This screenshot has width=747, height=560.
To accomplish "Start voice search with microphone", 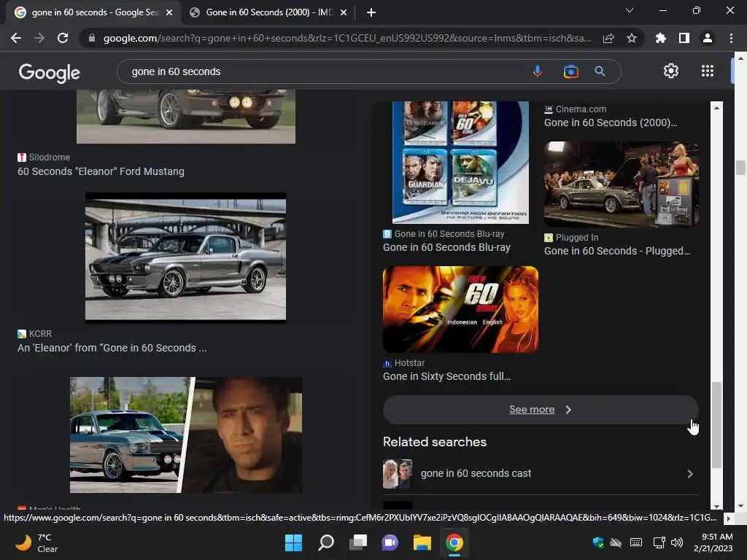I will (538, 71).
